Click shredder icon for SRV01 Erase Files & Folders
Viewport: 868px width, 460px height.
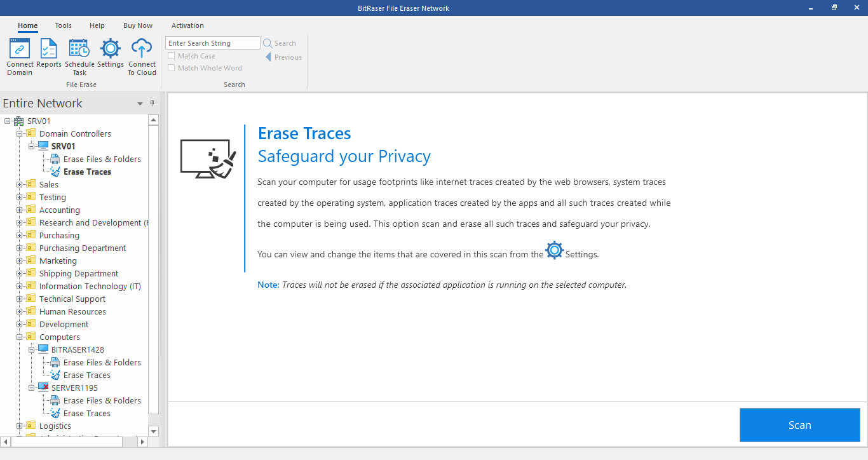pyautogui.click(x=55, y=159)
